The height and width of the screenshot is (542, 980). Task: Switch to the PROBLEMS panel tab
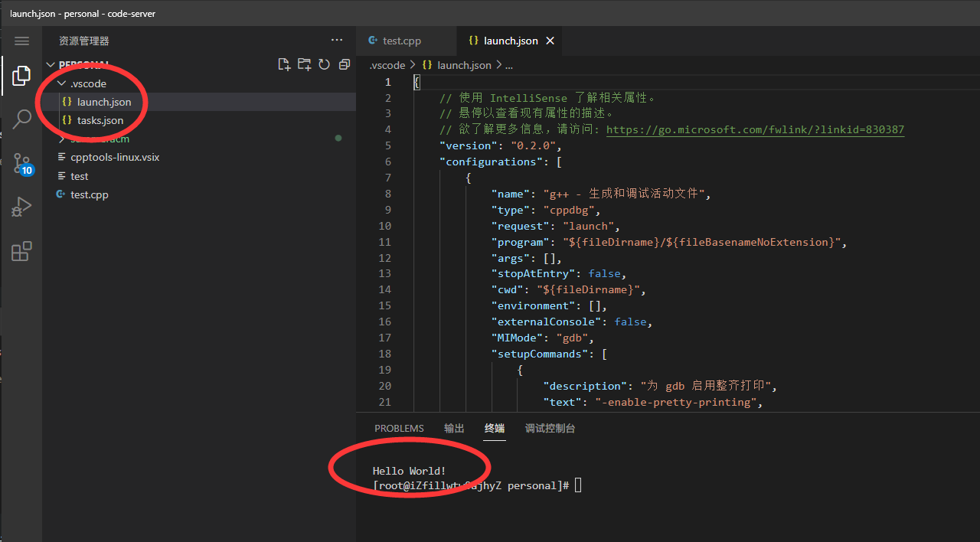point(399,429)
